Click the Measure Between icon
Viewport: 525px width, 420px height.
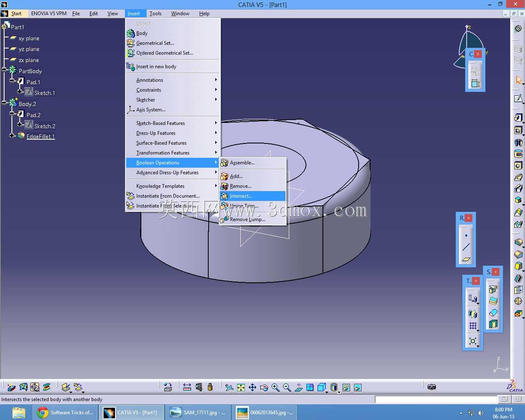coord(187,387)
